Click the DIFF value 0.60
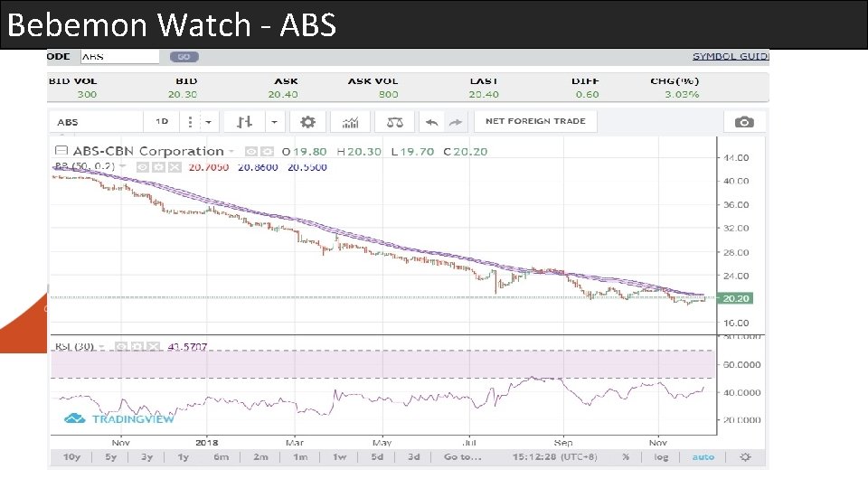The height and width of the screenshot is (488, 868). (x=588, y=95)
